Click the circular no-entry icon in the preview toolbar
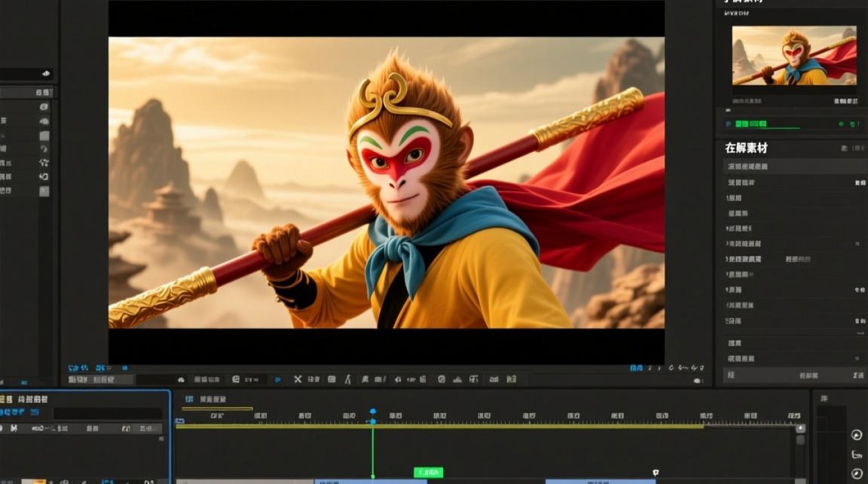This screenshot has width=868, height=484. point(442,379)
